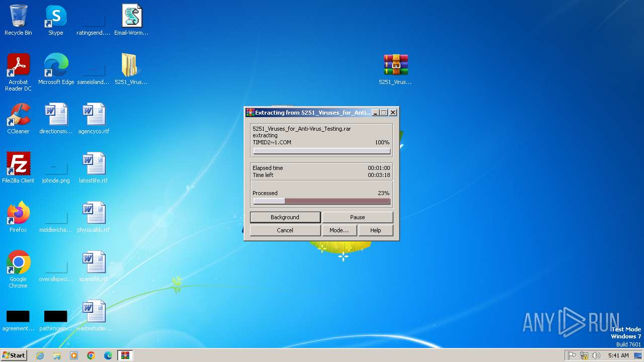Launch CCleaner desktop shortcut
This screenshot has height=362, width=644.
(18, 119)
